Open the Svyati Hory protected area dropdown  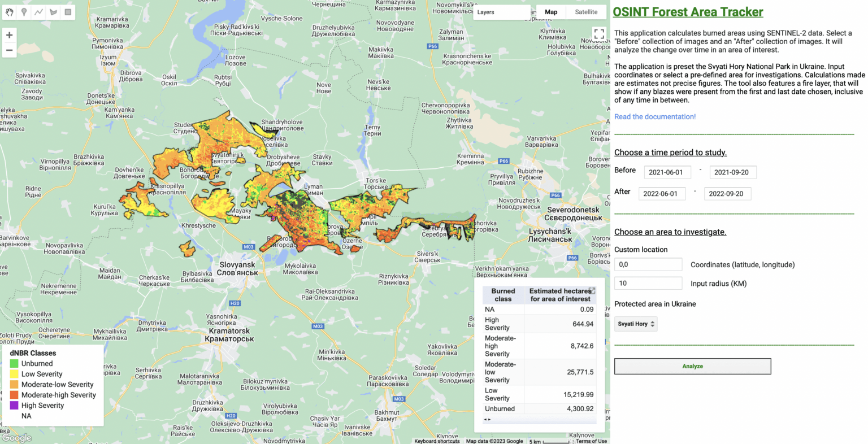click(x=636, y=324)
